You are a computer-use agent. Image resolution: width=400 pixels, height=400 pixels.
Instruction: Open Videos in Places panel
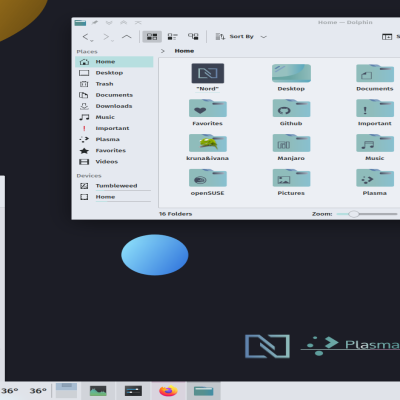pyautogui.click(x=114, y=162)
